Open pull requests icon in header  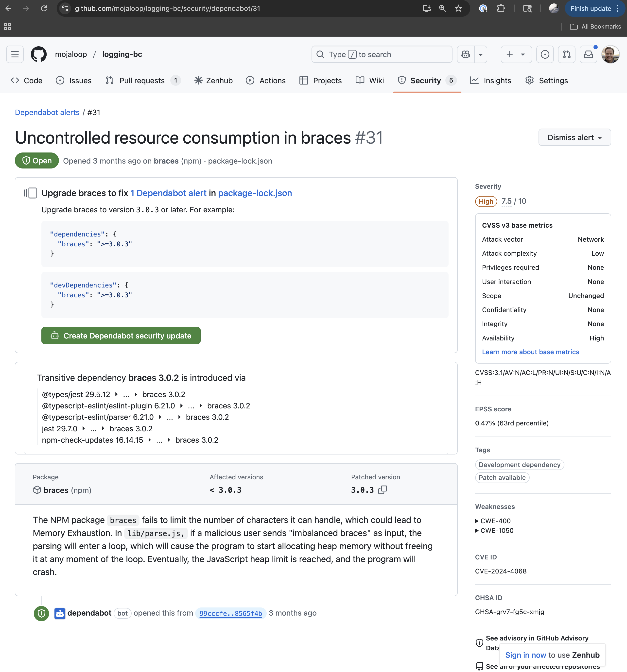pyautogui.click(x=567, y=54)
